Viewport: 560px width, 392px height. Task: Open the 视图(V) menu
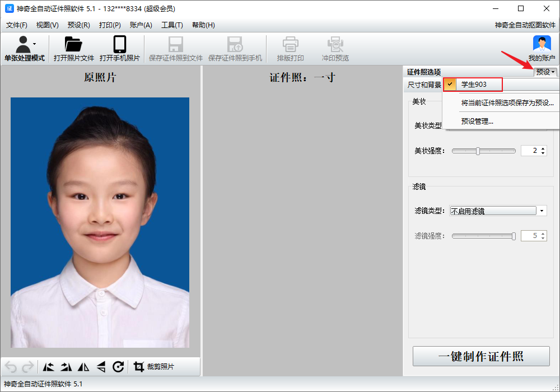point(48,25)
